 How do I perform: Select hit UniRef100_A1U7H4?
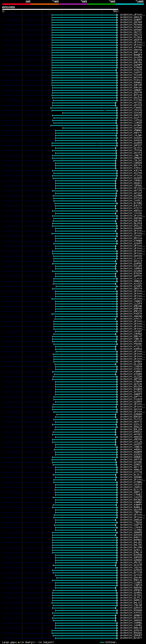[131, 173]
